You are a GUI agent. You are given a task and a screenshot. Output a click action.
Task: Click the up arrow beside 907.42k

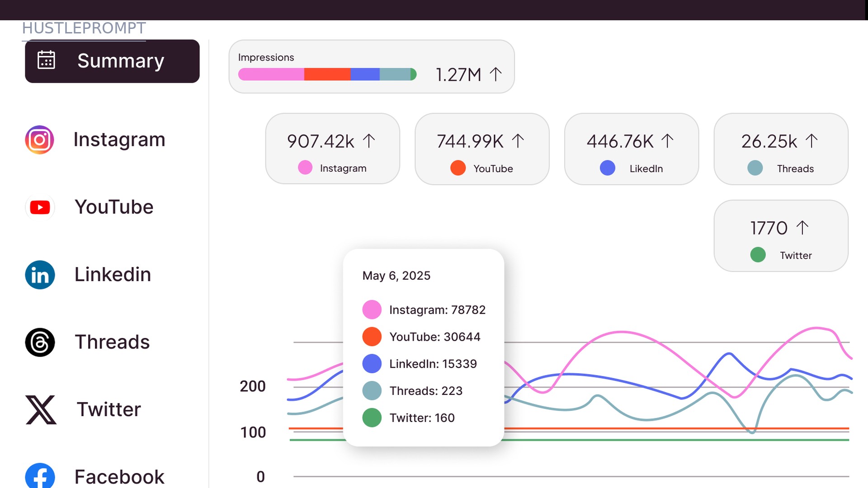369,141
